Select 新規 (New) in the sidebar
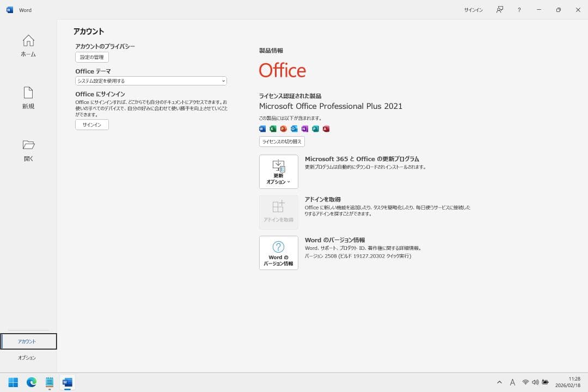 (x=28, y=98)
